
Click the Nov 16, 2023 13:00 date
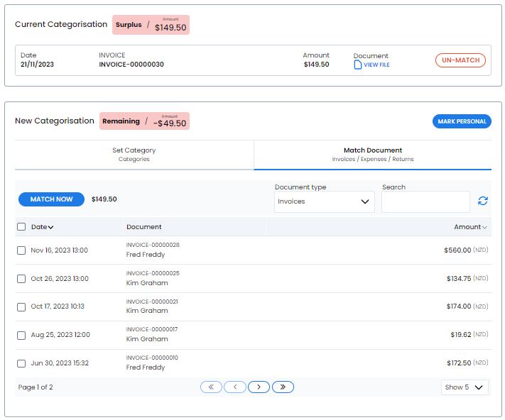tap(59, 250)
